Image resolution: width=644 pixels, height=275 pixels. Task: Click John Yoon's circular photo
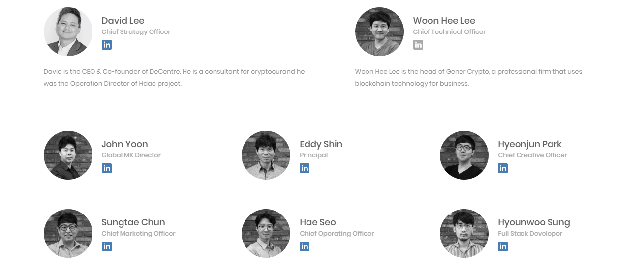click(68, 155)
